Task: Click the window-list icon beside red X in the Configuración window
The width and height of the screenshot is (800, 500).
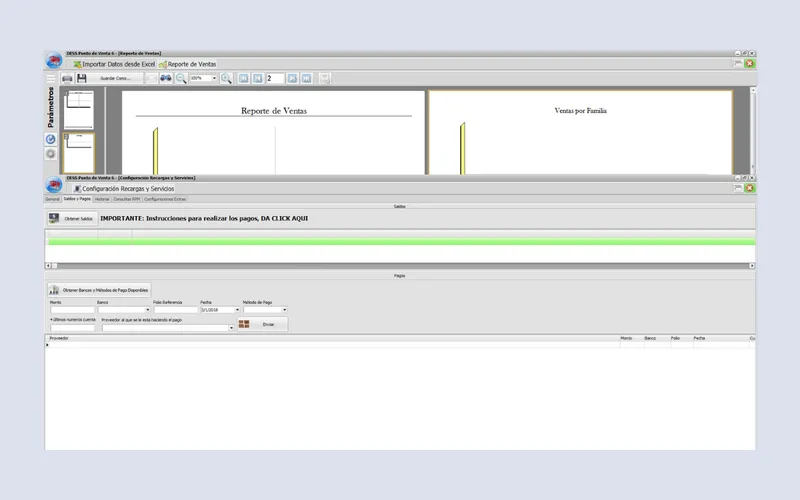Action: pos(738,188)
